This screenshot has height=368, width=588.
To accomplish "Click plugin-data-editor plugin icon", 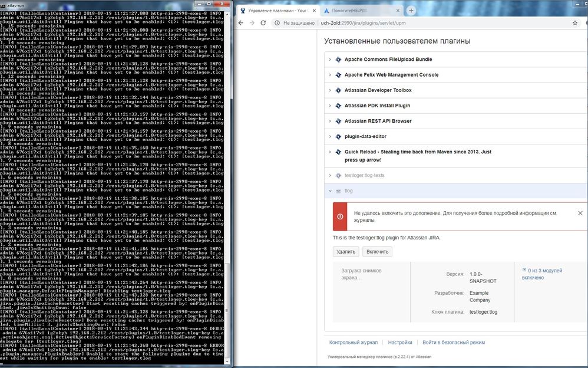I will point(338,136).
